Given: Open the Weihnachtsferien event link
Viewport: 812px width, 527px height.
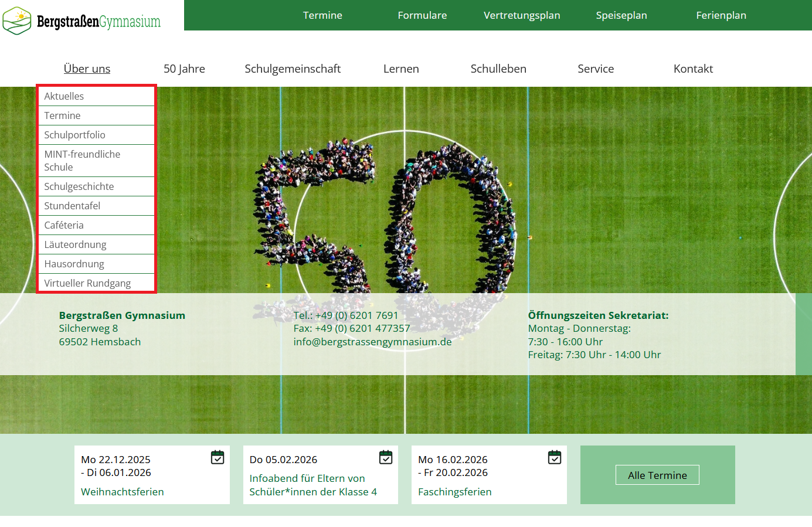Looking at the screenshot, I should coord(122,492).
